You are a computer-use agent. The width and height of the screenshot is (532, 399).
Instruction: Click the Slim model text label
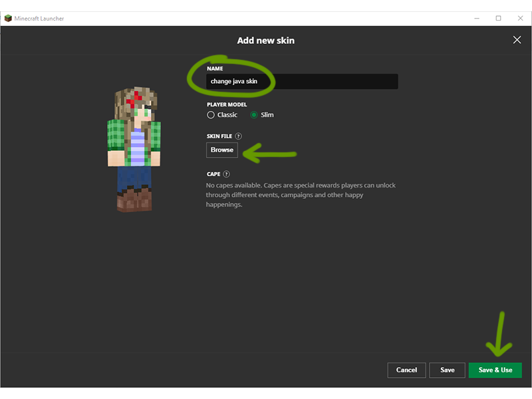[267, 115]
